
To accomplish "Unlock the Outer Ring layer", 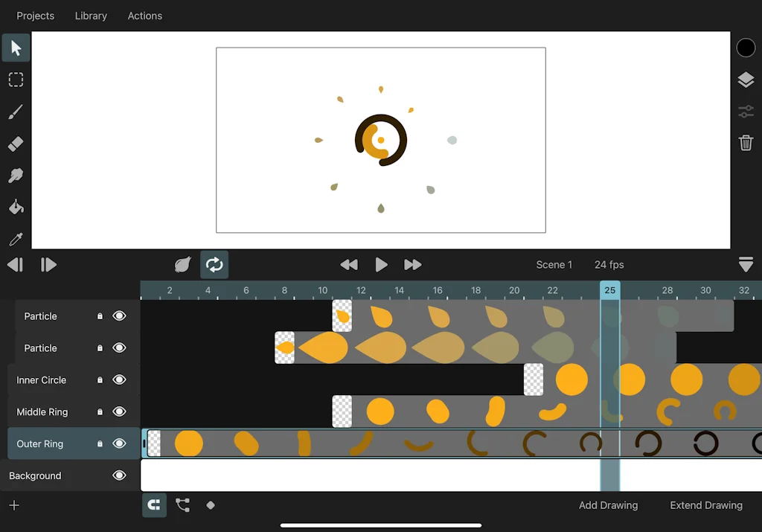I will [x=100, y=444].
